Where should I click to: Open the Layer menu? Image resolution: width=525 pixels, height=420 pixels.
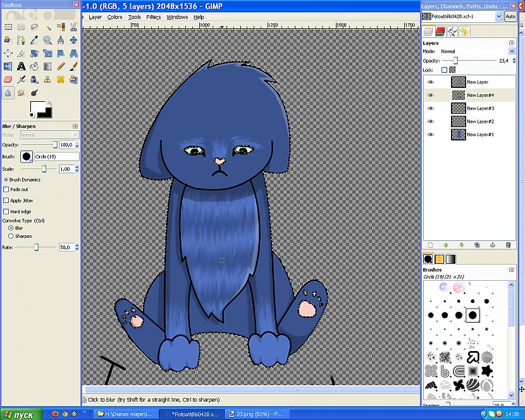click(x=95, y=17)
